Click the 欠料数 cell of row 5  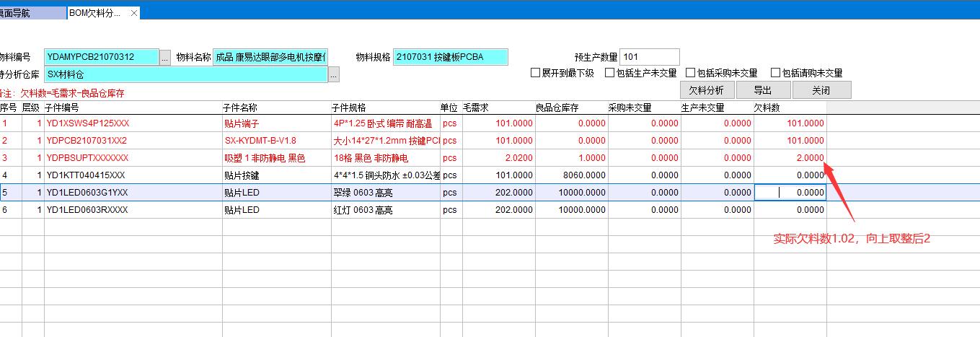[790, 193]
